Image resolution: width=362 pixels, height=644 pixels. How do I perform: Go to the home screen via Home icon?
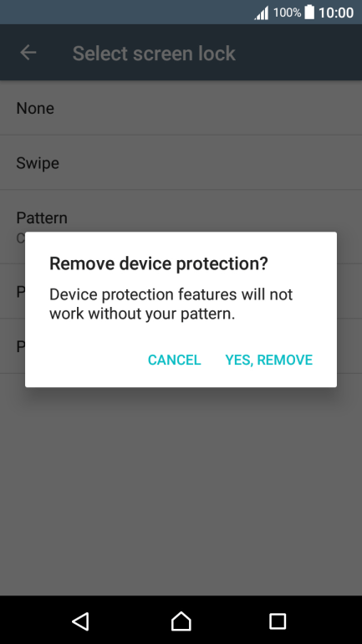[x=181, y=621]
